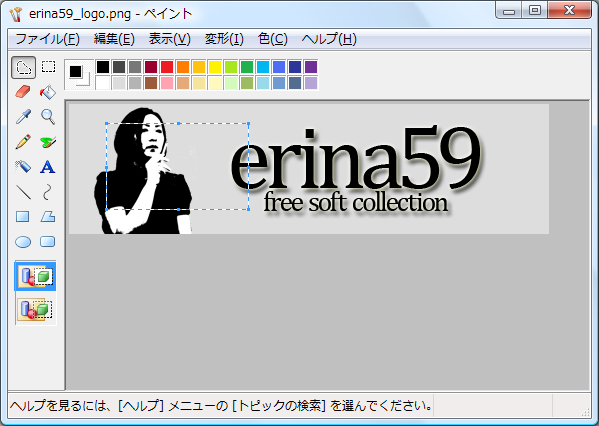Choose the Fill With Color bucket
This screenshot has height=426, width=599.
click(48, 92)
